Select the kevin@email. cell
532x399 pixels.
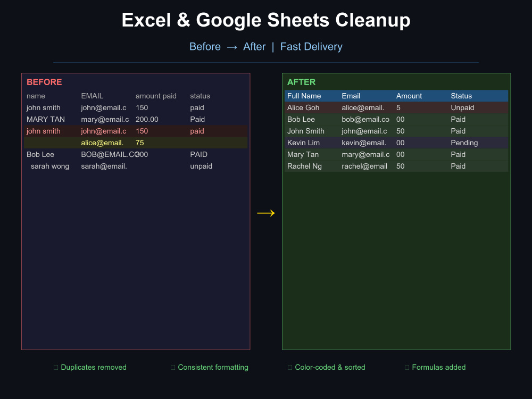[x=364, y=143]
